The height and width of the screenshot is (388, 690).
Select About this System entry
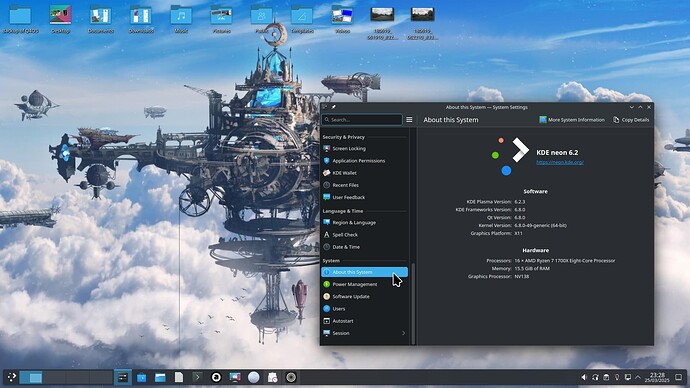[364, 272]
